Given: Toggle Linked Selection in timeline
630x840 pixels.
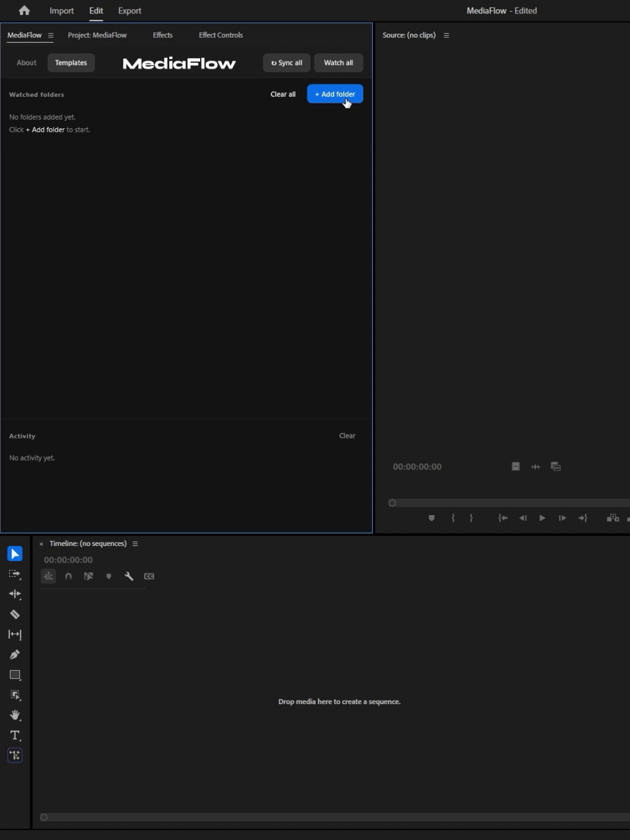Looking at the screenshot, I should pyautogui.click(x=89, y=576).
